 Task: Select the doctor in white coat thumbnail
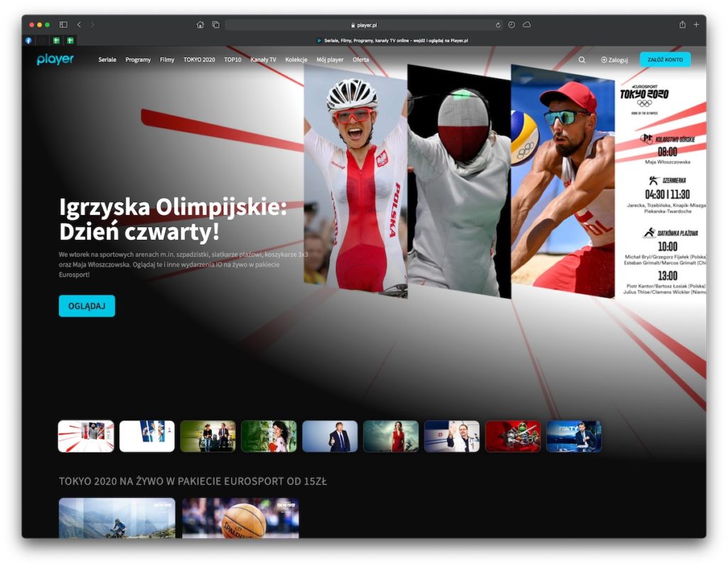point(451,436)
